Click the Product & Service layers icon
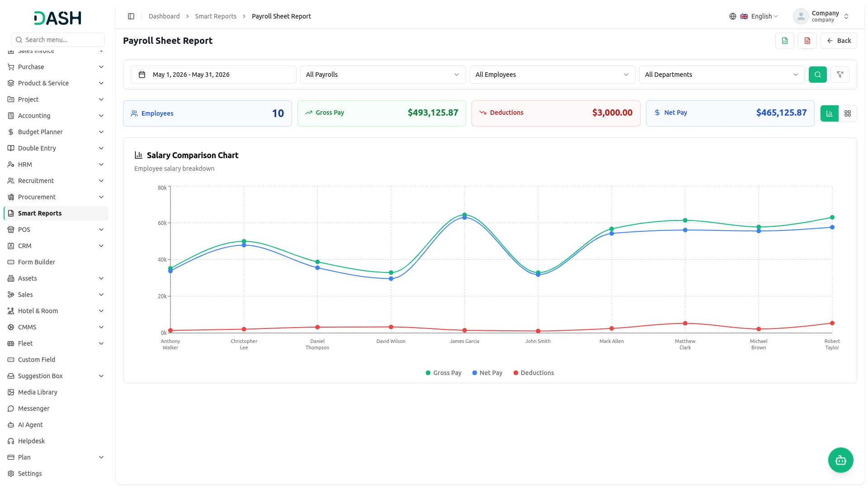The height and width of the screenshot is (488, 868). click(11, 83)
